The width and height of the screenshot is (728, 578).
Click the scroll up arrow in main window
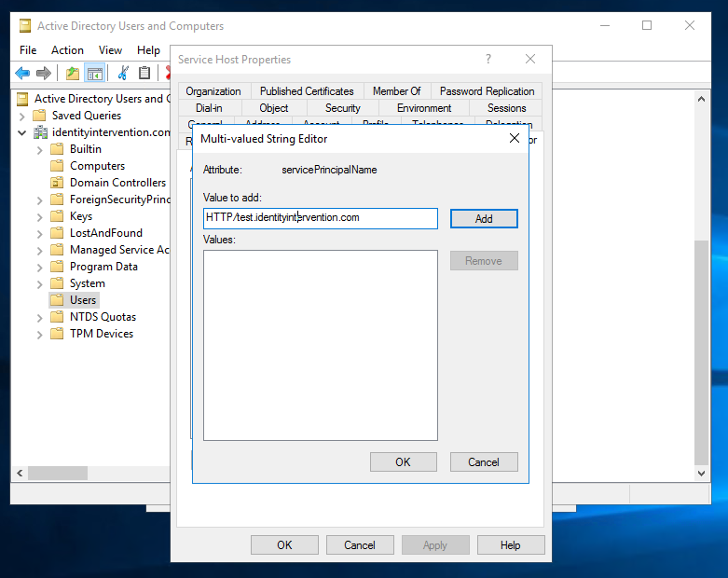pos(702,99)
